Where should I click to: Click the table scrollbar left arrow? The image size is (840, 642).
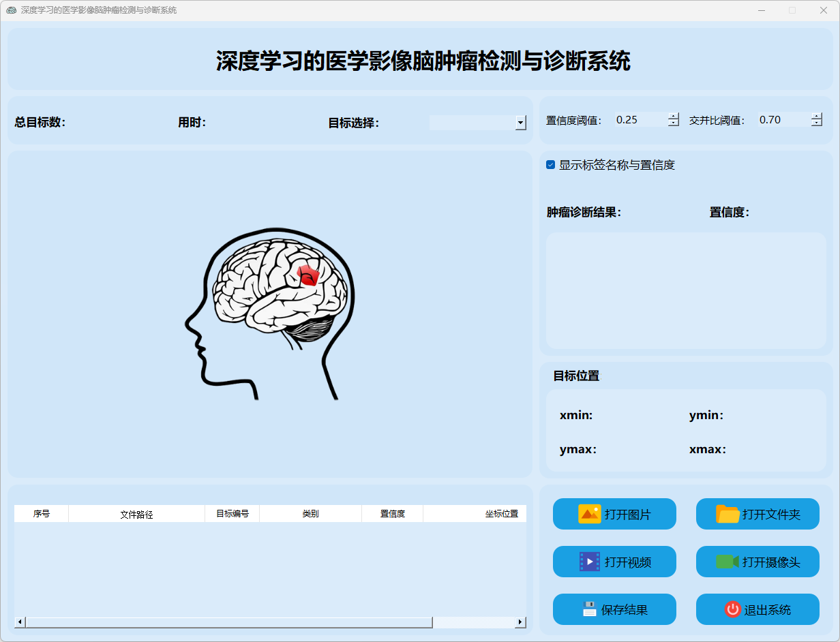point(20,622)
